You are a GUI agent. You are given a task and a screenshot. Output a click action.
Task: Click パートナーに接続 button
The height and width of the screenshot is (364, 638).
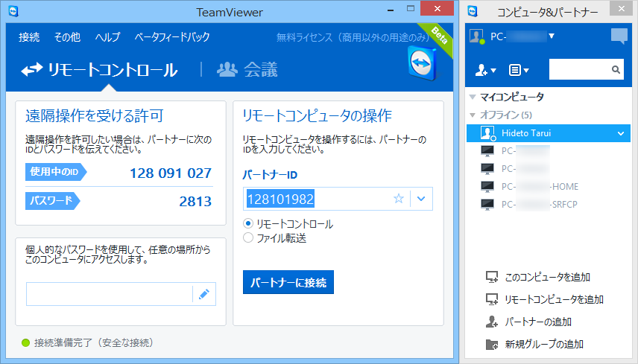click(x=288, y=282)
